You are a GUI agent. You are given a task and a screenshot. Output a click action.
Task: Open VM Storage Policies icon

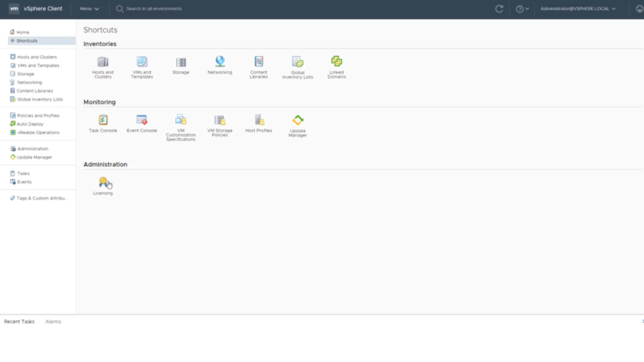tap(220, 121)
